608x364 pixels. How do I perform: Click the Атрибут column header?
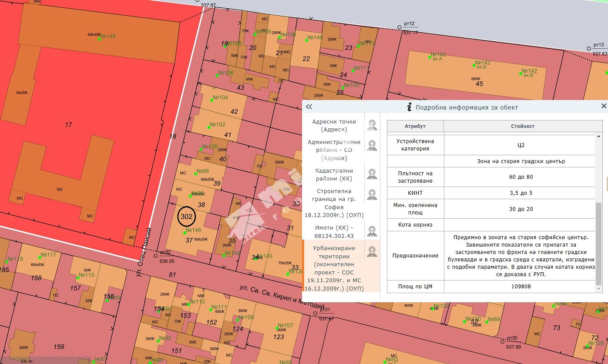click(x=415, y=126)
